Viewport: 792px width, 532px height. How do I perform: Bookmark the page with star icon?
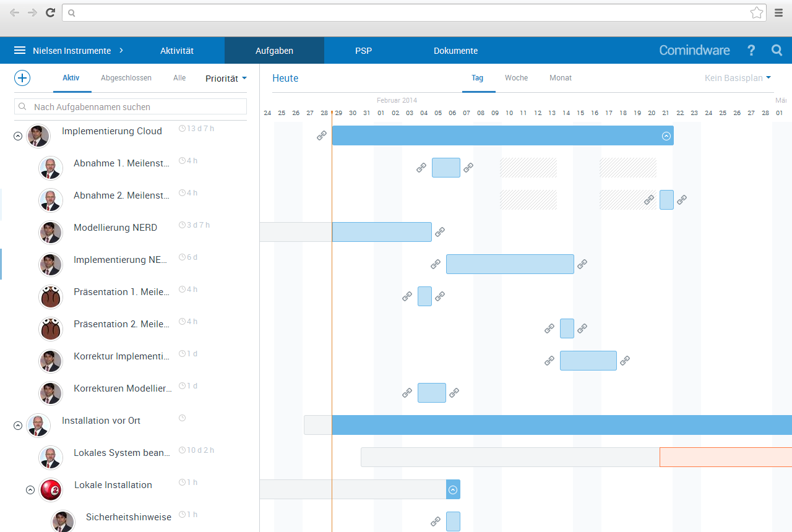click(756, 12)
